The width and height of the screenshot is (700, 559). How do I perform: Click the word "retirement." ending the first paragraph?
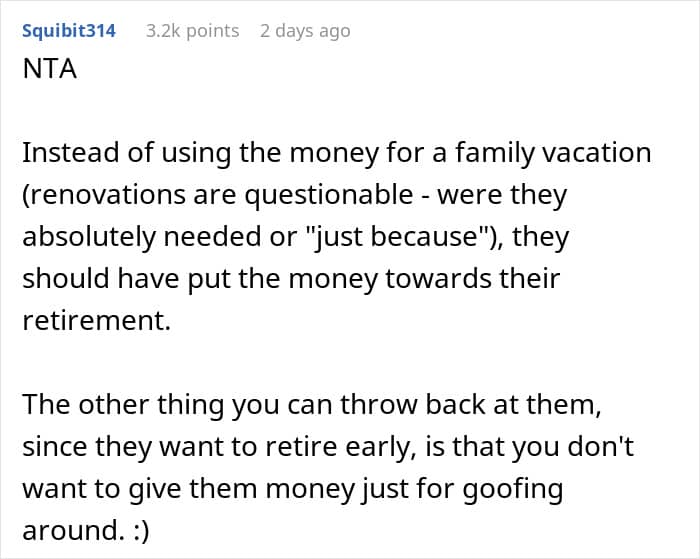tap(95, 320)
